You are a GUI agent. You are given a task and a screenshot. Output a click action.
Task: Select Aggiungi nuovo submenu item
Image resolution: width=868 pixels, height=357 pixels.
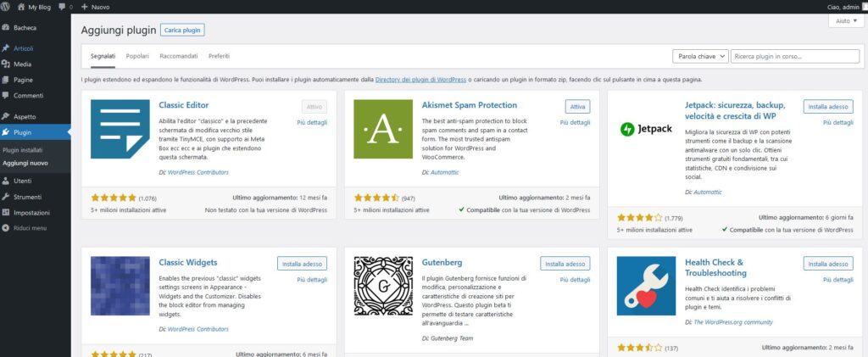click(x=25, y=164)
